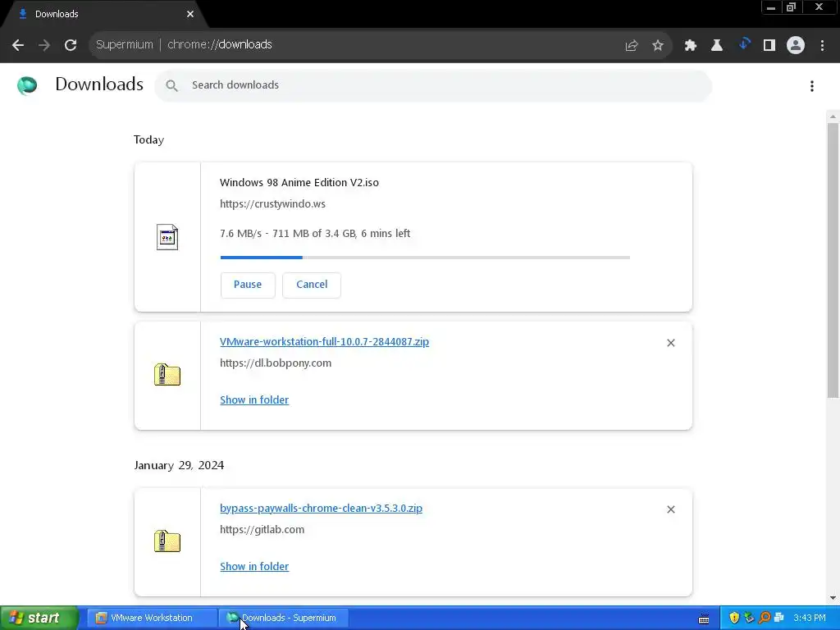The width and height of the screenshot is (840, 630).
Task: Click the Today section heading
Action: point(149,139)
